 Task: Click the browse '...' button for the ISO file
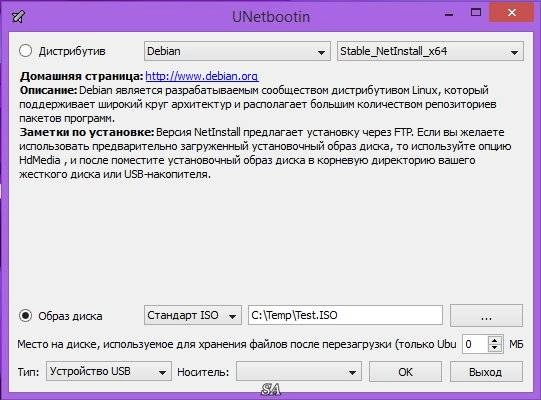point(486,315)
